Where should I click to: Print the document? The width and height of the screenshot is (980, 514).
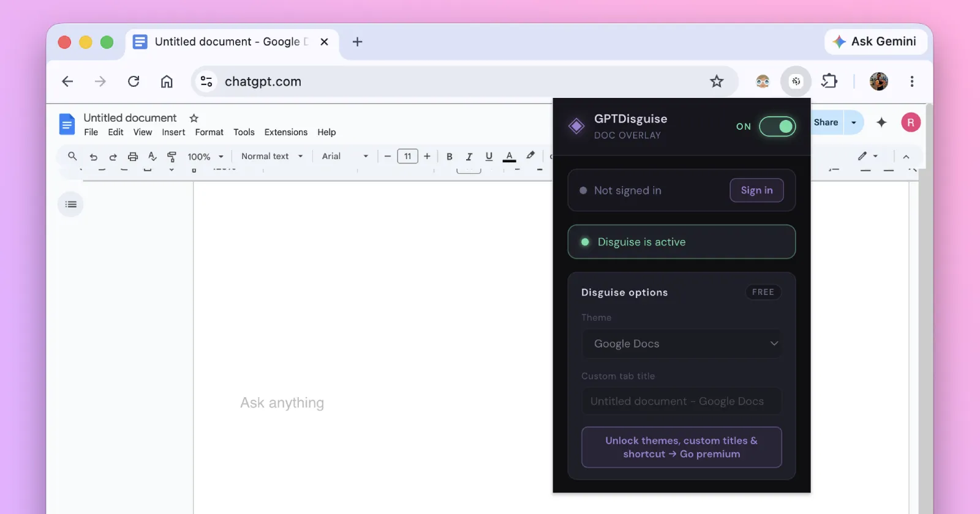coord(132,157)
